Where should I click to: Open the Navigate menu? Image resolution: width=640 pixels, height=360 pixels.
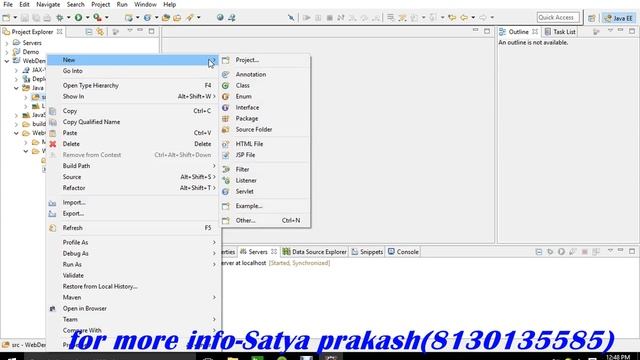click(x=48, y=4)
